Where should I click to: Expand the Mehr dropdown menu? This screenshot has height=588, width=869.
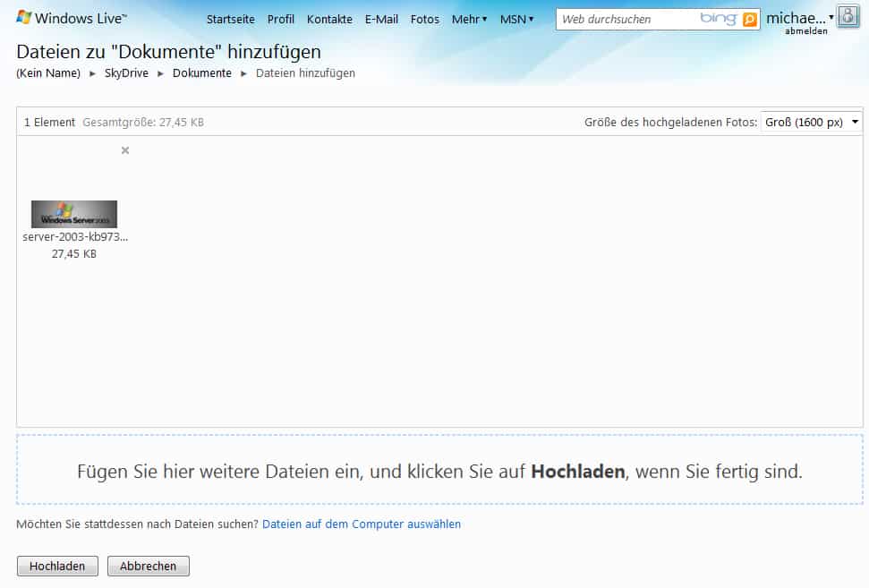pos(470,20)
